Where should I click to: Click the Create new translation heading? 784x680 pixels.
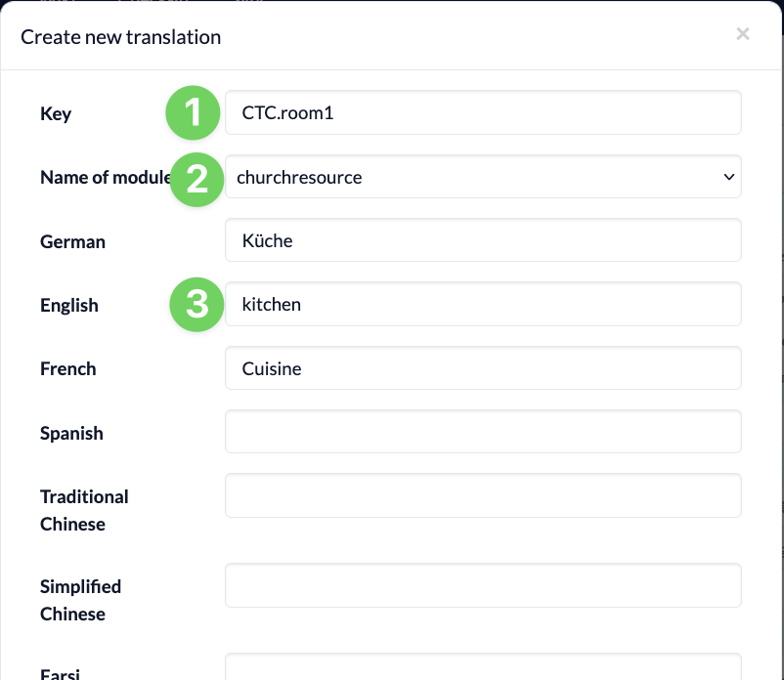pyautogui.click(x=120, y=37)
